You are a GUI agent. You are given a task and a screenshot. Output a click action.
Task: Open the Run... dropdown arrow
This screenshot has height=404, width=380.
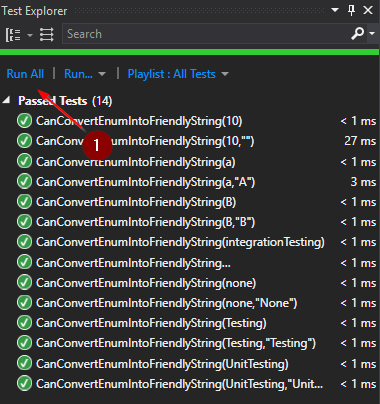pyautogui.click(x=102, y=74)
